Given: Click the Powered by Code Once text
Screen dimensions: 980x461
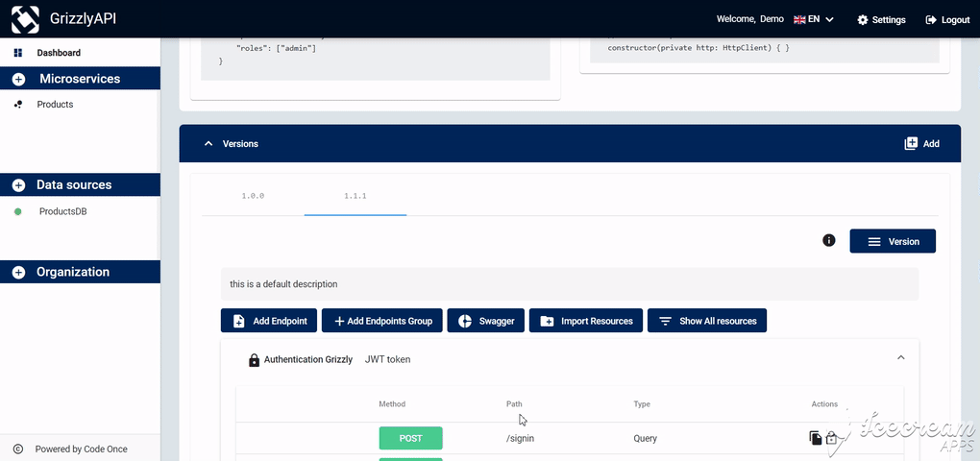Looking at the screenshot, I should pyautogui.click(x=82, y=449).
